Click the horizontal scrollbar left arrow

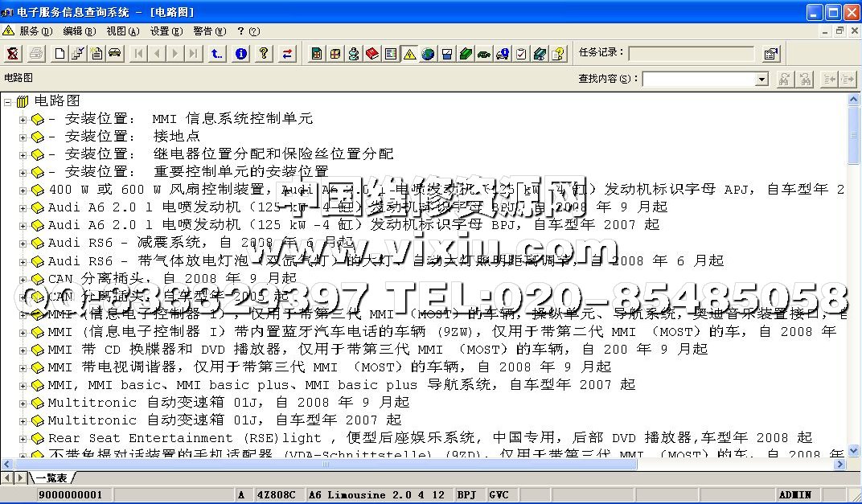click(6, 465)
